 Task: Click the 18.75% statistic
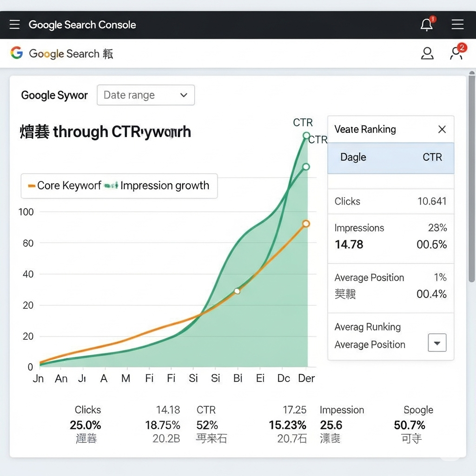coord(162,425)
